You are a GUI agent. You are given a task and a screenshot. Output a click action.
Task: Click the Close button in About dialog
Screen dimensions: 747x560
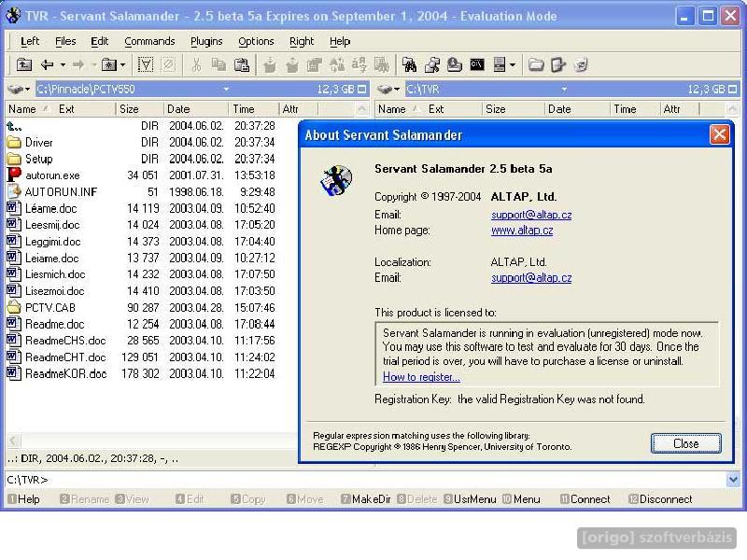click(x=685, y=443)
